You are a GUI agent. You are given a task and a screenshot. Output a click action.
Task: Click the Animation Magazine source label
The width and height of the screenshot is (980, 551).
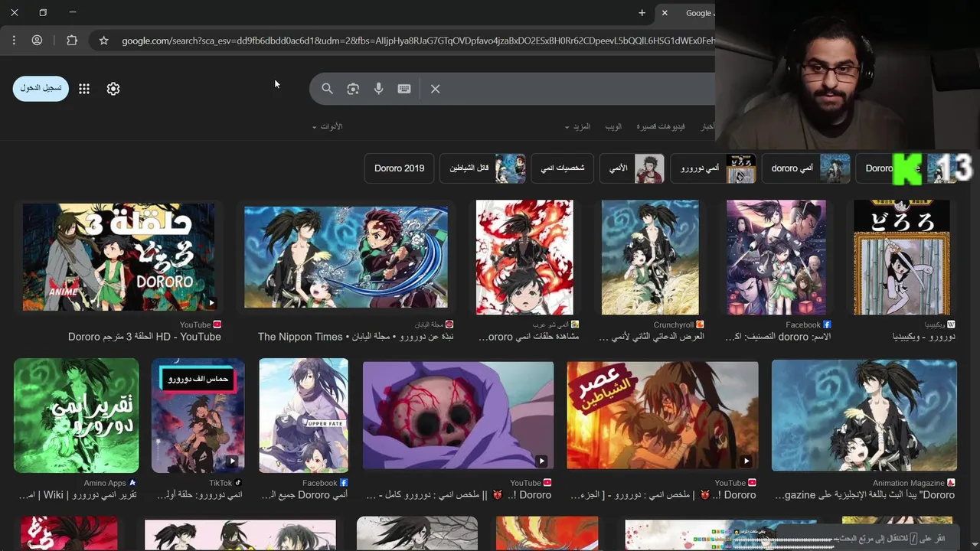click(909, 483)
